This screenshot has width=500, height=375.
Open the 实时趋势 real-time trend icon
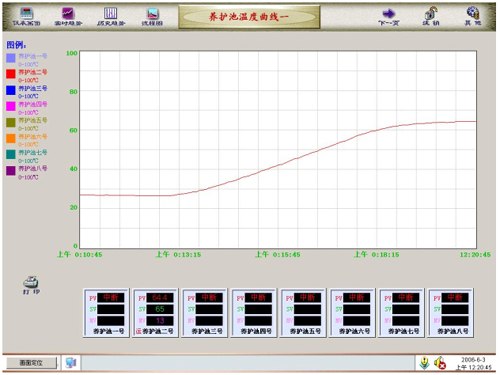(68, 13)
